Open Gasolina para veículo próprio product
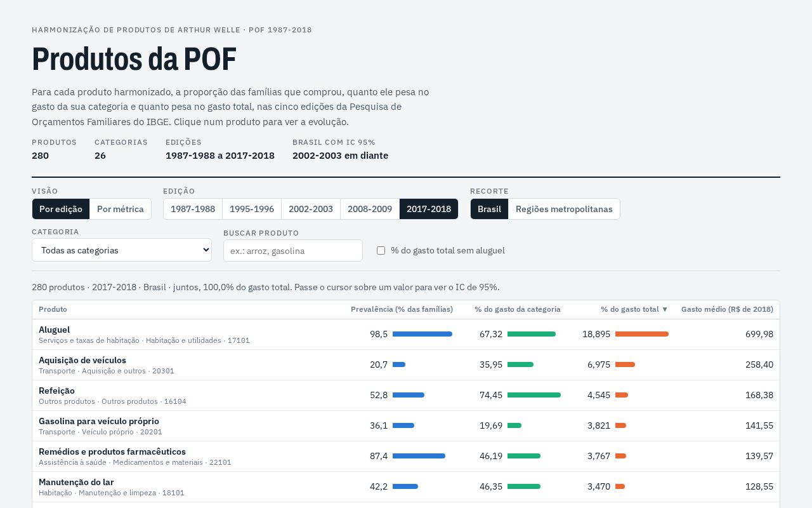Viewport: 812px width, 508px height. 406,426
